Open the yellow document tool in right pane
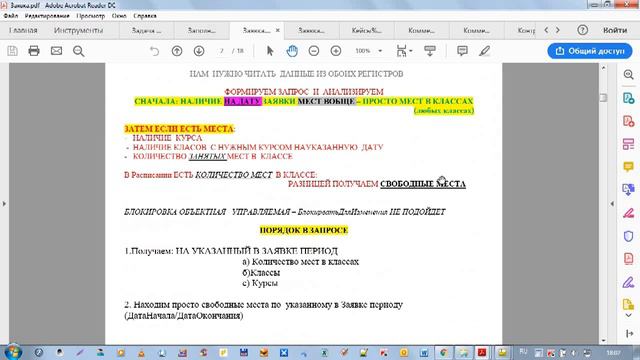 pyautogui.click(x=629, y=304)
